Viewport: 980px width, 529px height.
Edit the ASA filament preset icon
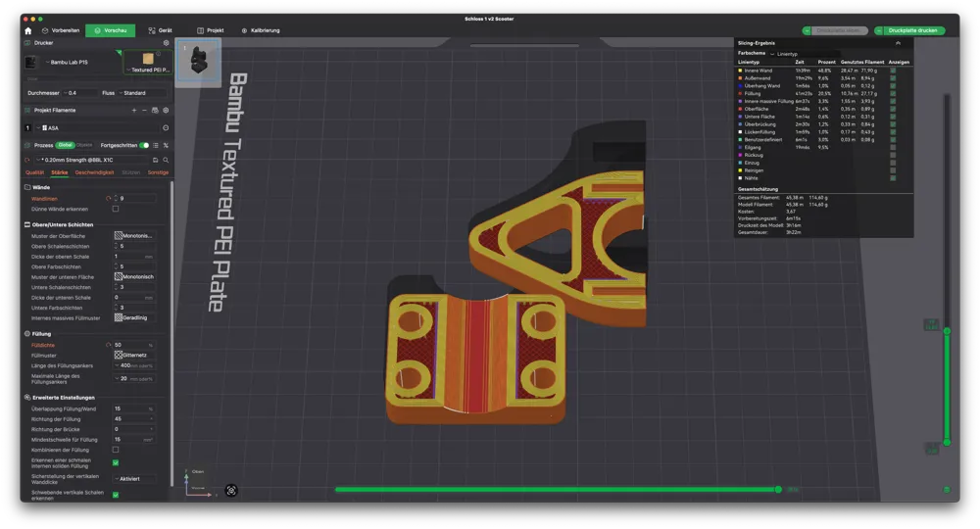coord(166,128)
